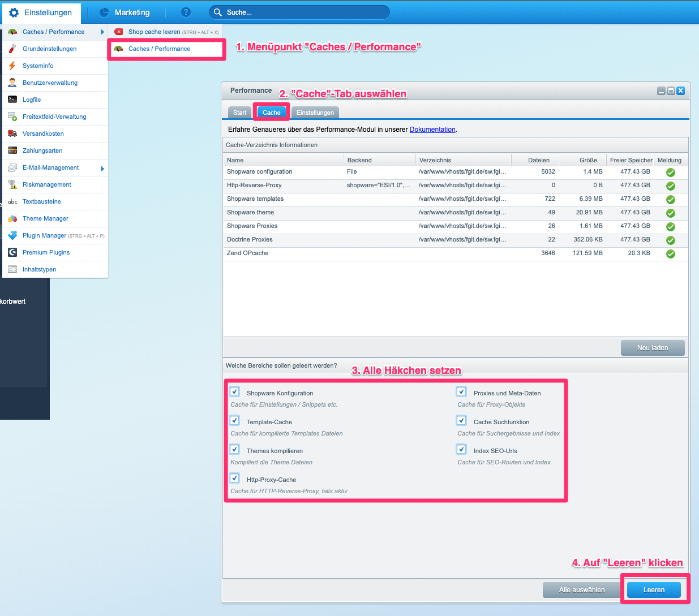This screenshot has height=616, width=699.
Task: Click the E-Mail-Management envelope icon
Action: coord(12,168)
